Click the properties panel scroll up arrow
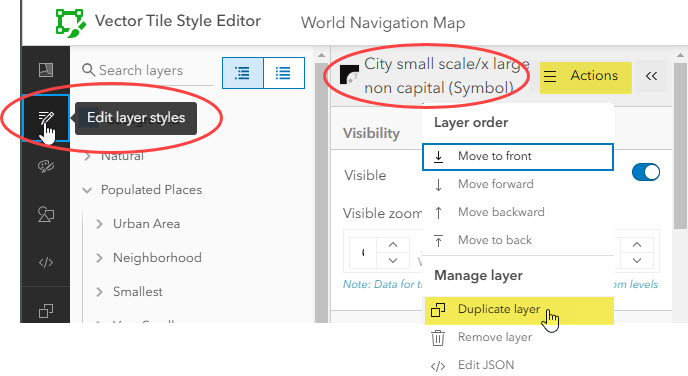The width and height of the screenshot is (688, 376). coord(680,55)
